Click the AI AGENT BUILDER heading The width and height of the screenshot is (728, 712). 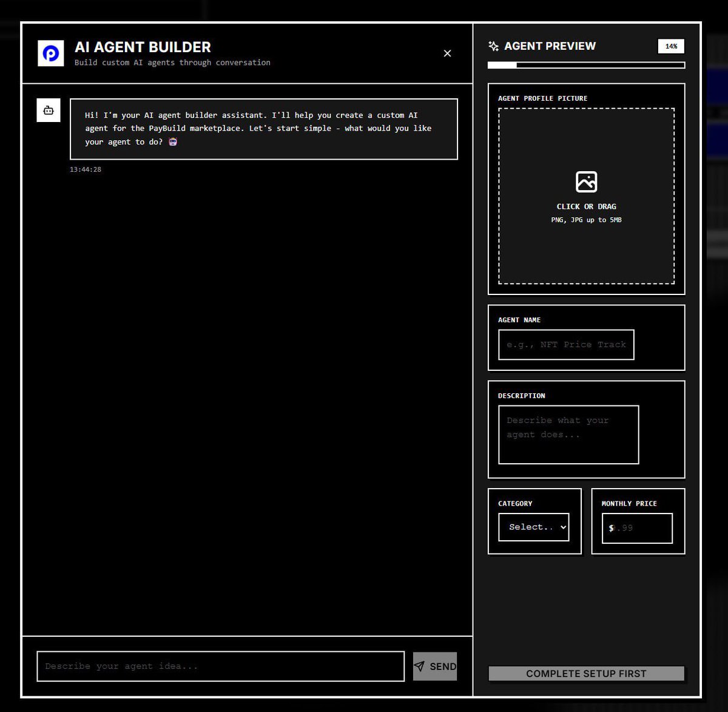click(x=143, y=47)
